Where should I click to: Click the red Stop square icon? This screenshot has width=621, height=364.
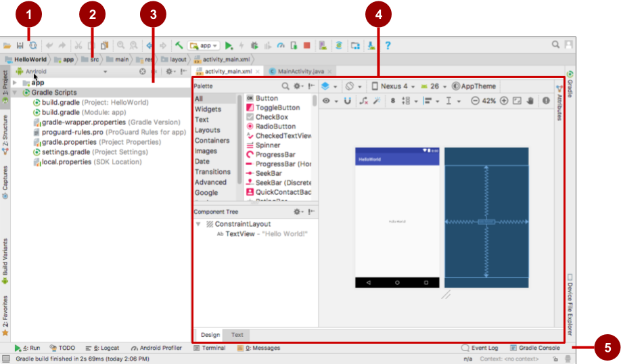pyautogui.click(x=306, y=45)
